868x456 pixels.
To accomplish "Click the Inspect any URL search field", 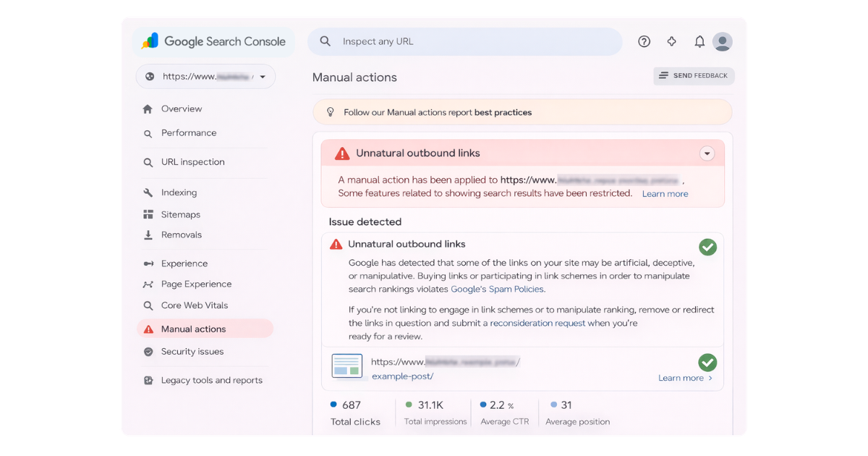I will pos(465,41).
